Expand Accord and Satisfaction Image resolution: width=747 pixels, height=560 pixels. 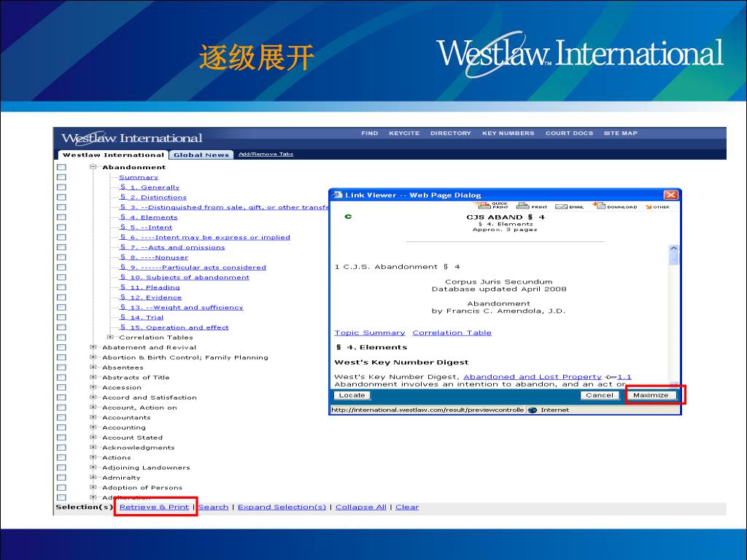93,397
